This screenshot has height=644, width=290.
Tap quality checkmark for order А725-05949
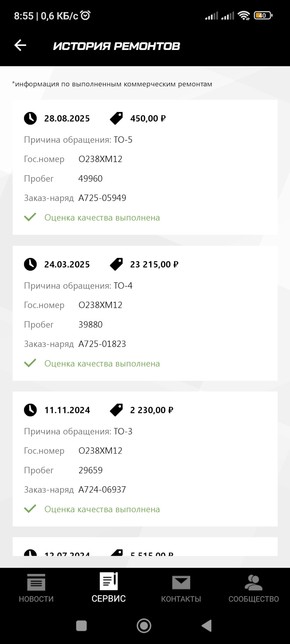(30, 217)
